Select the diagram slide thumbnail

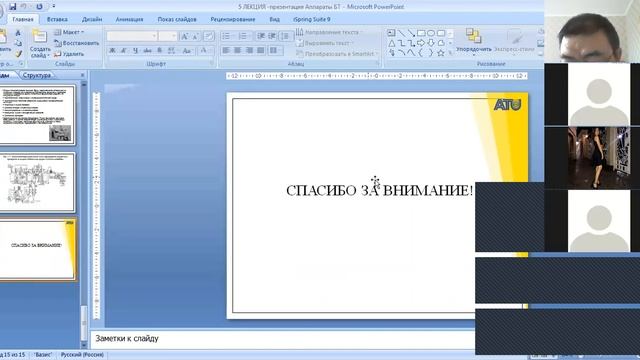[38, 182]
